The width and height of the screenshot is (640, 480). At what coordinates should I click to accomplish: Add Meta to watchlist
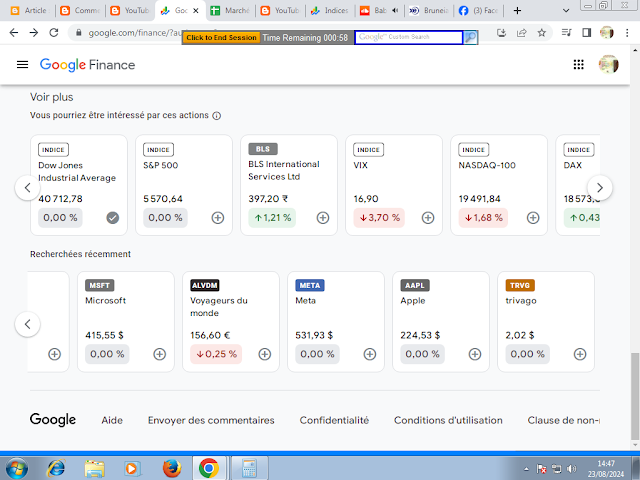click(x=370, y=354)
